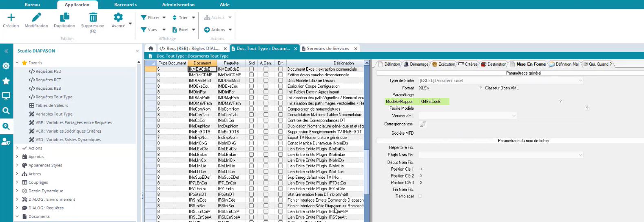Open Requêtes PSD in Favoris

point(48,71)
